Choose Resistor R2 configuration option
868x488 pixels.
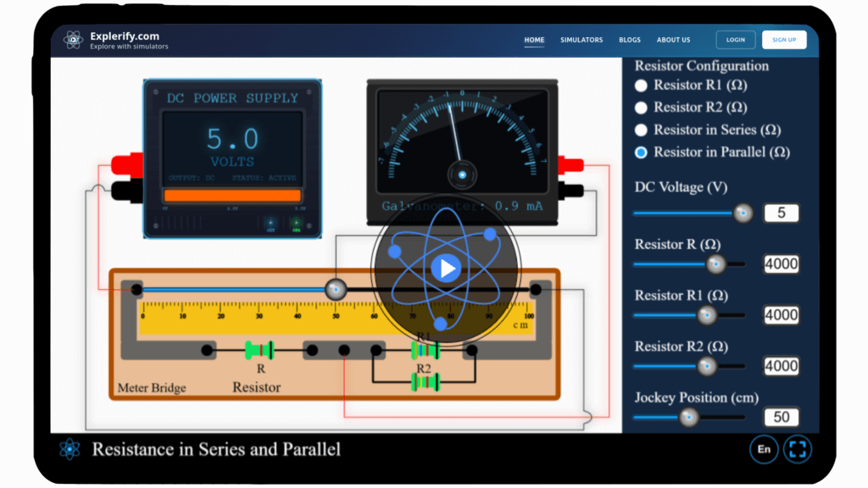(x=641, y=108)
